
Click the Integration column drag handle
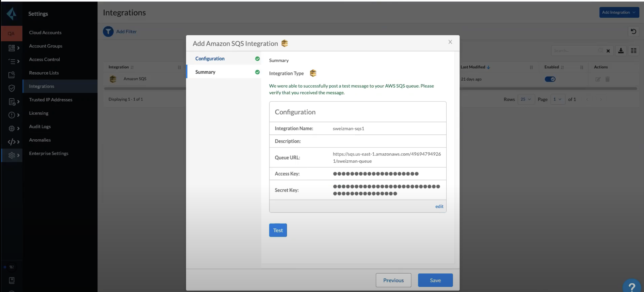[x=179, y=67]
